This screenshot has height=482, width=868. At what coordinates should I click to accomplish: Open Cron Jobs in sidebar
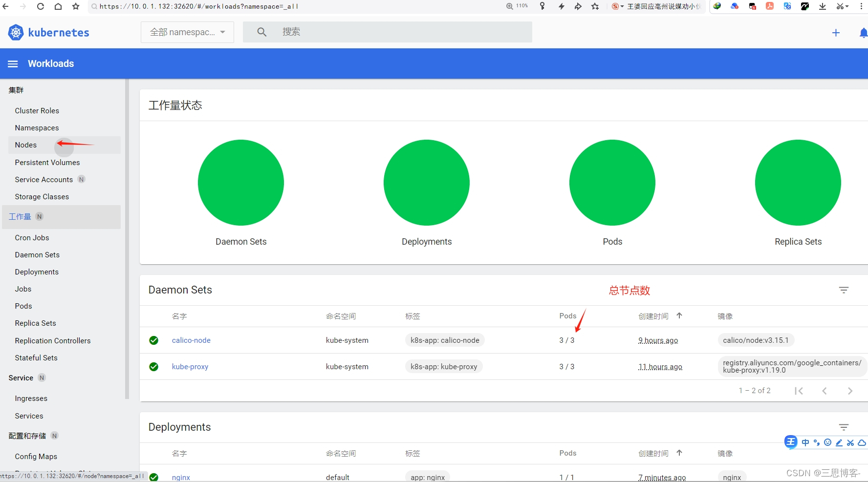pos(32,238)
